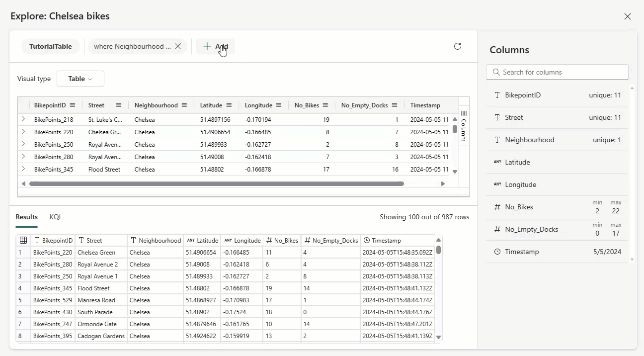Open the BikepointID column menu icon
Image resolution: width=644 pixels, height=356 pixels.
coord(73,105)
